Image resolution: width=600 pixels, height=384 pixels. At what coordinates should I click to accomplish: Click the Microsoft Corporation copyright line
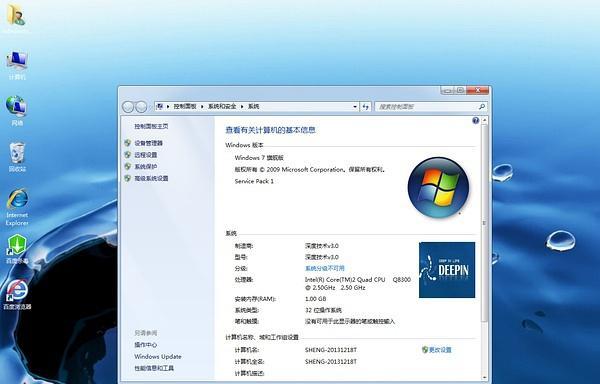[x=310, y=169]
